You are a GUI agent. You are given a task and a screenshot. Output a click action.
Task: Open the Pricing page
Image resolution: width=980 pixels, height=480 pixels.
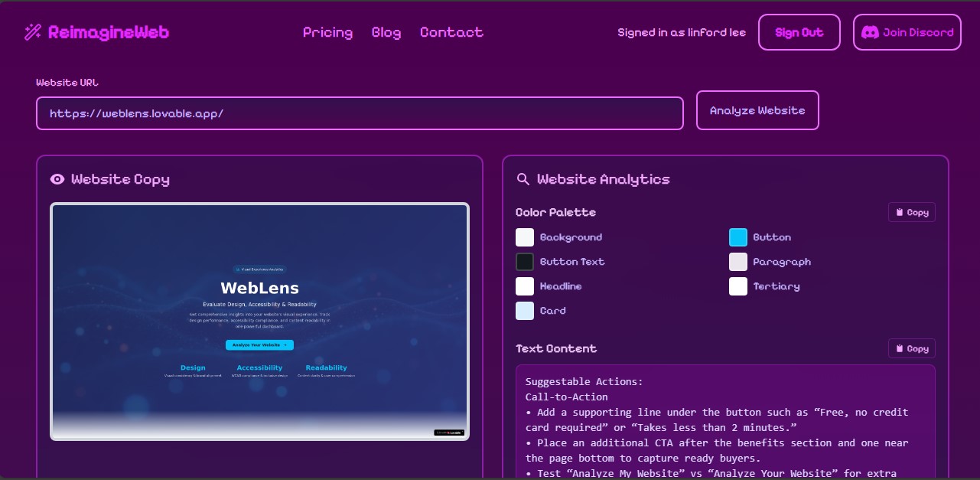pos(327,32)
